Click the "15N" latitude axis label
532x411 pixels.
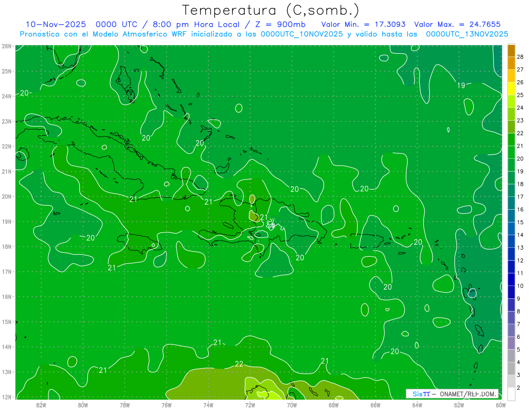6,321
